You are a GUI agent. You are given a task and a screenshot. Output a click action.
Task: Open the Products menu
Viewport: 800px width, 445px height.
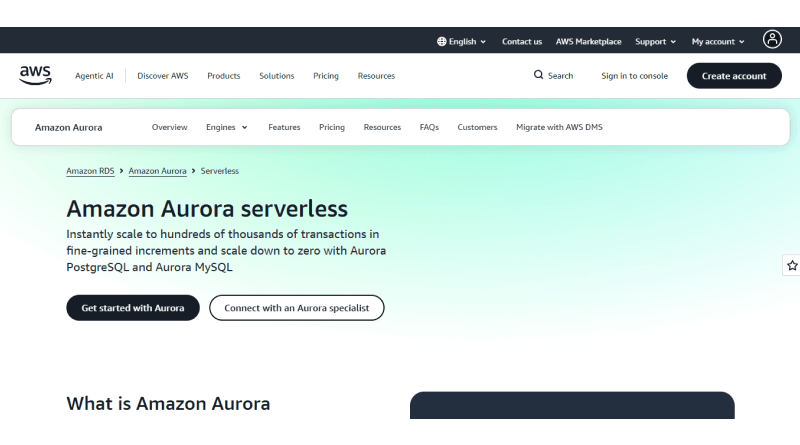[223, 76]
